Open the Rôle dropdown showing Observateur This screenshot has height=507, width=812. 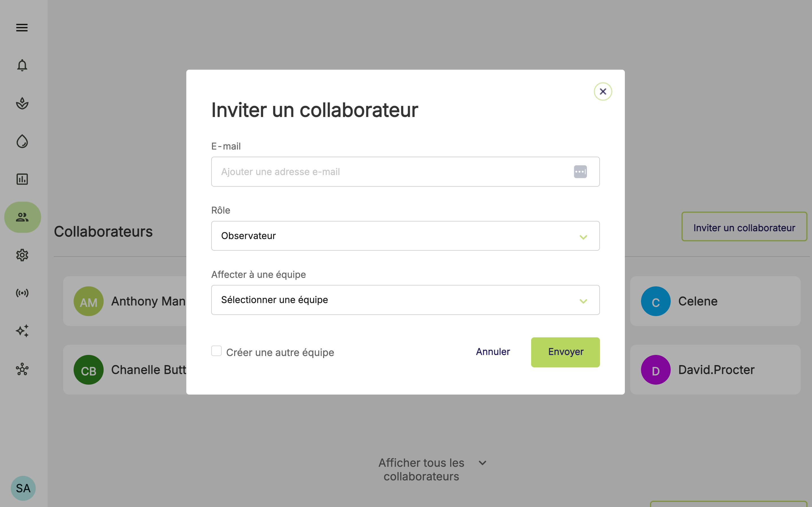[405, 236]
